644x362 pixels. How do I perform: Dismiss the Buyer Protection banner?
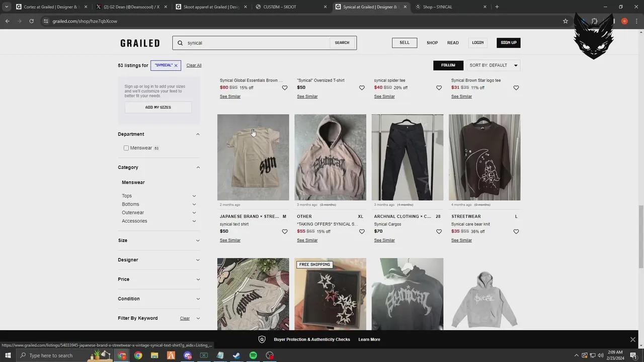tap(632, 339)
